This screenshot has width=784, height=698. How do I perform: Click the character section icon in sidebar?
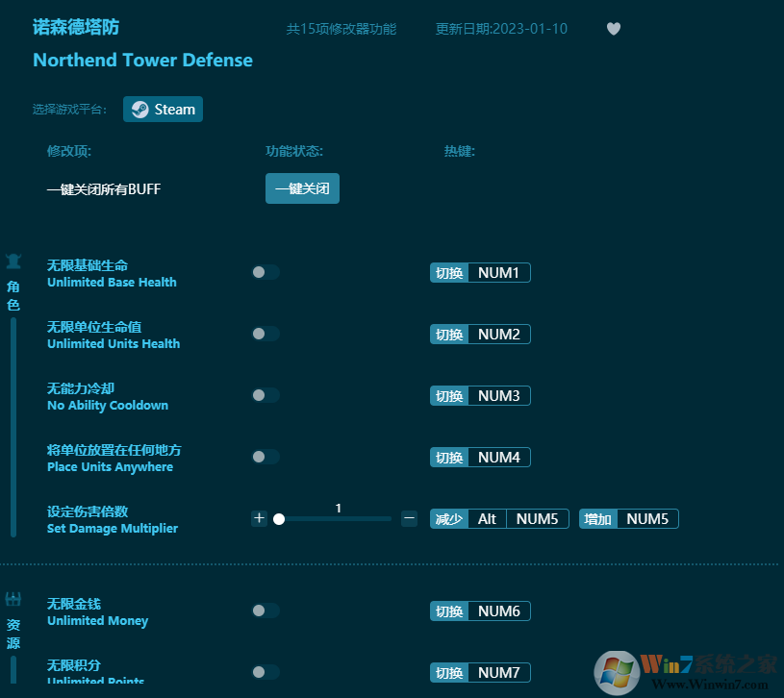click(x=13, y=261)
